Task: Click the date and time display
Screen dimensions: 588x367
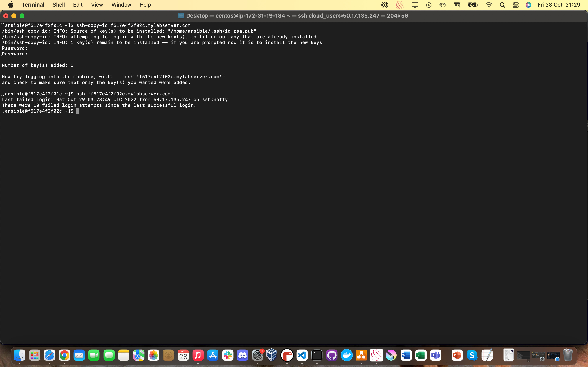Action: (x=559, y=5)
